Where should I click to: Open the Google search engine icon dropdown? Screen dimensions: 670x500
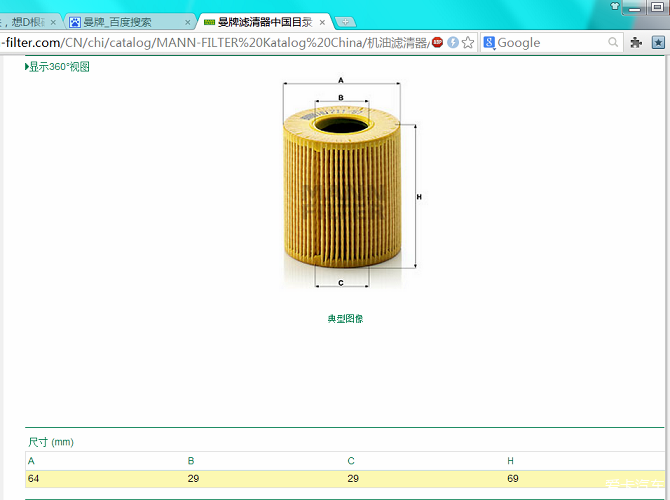pos(489,43)
